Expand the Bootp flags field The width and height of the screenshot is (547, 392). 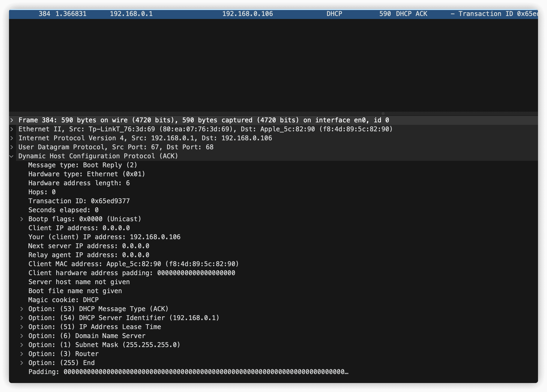click(x=22, y=219)
